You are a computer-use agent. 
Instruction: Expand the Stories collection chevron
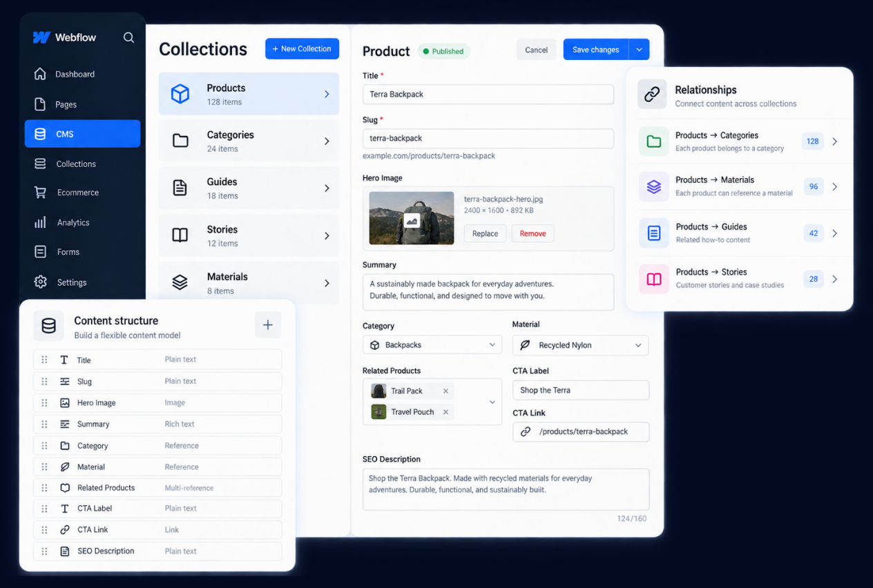pyautogui.click(x=327, y=235)
